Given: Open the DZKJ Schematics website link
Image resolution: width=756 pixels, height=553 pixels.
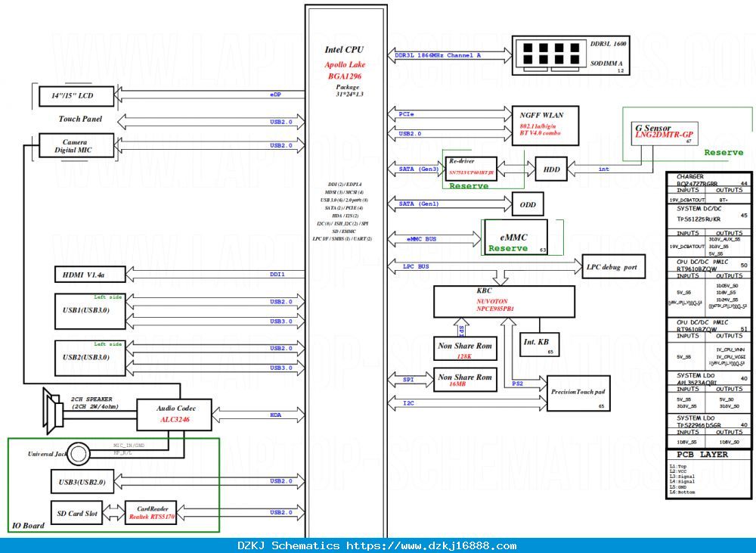Looking at the screenshot, I should pyautogui.click(x=432, y=545).
